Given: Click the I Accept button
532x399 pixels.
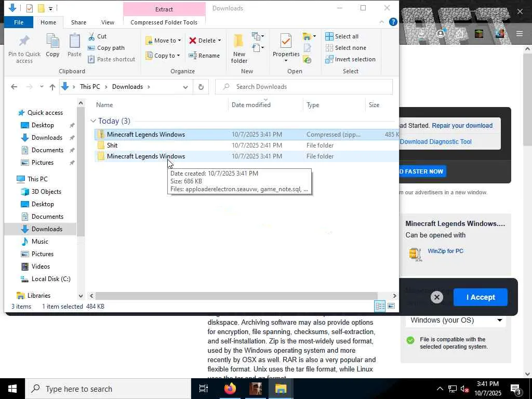Looking at the screenshot, I should tap(481, 297).
